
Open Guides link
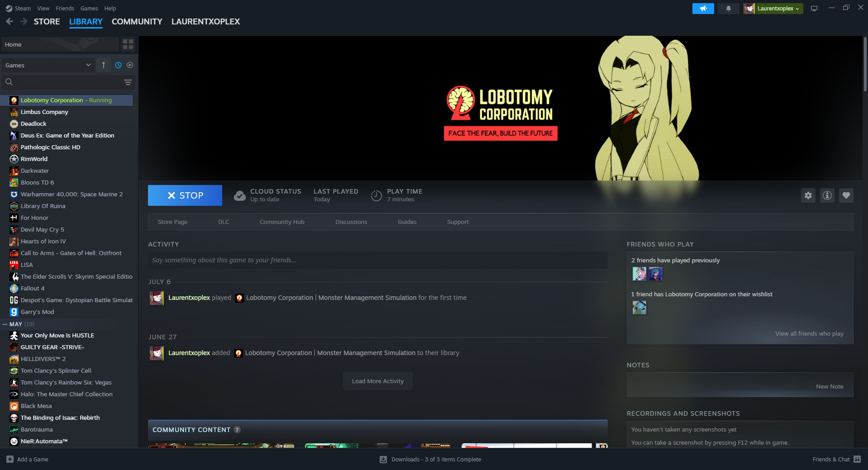click(407, 222)
